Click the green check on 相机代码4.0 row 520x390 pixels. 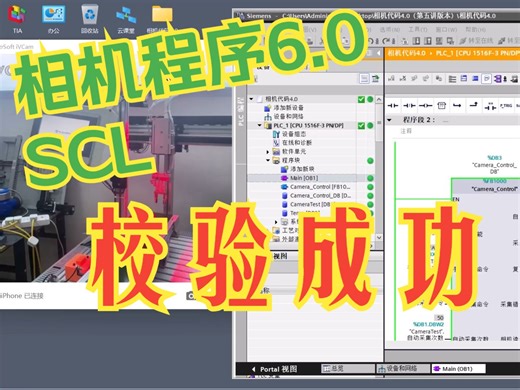click(361, 99)
